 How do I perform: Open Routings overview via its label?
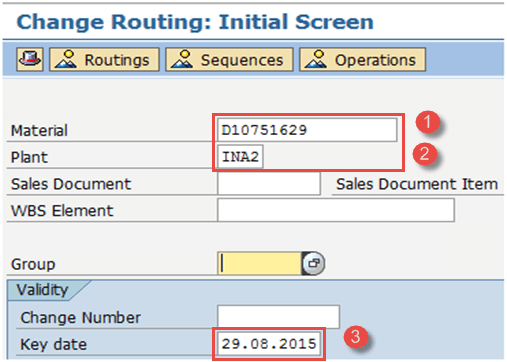(x=117, y=60)
